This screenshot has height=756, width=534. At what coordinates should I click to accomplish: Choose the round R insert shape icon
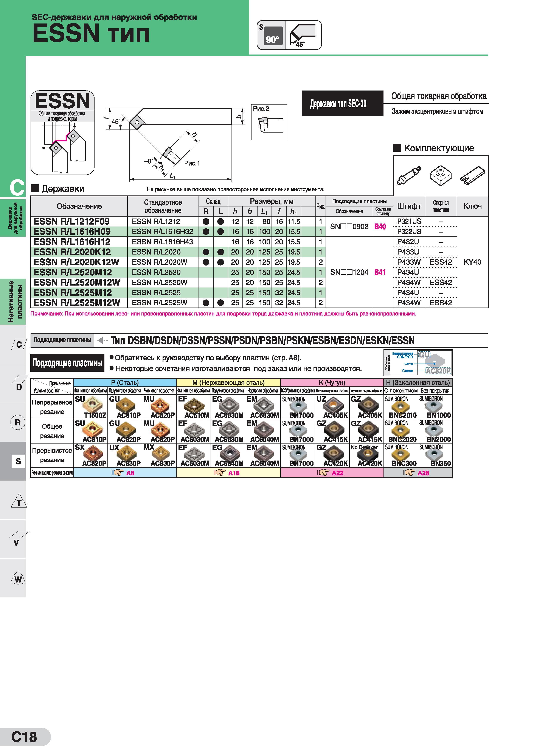point(18,422)
